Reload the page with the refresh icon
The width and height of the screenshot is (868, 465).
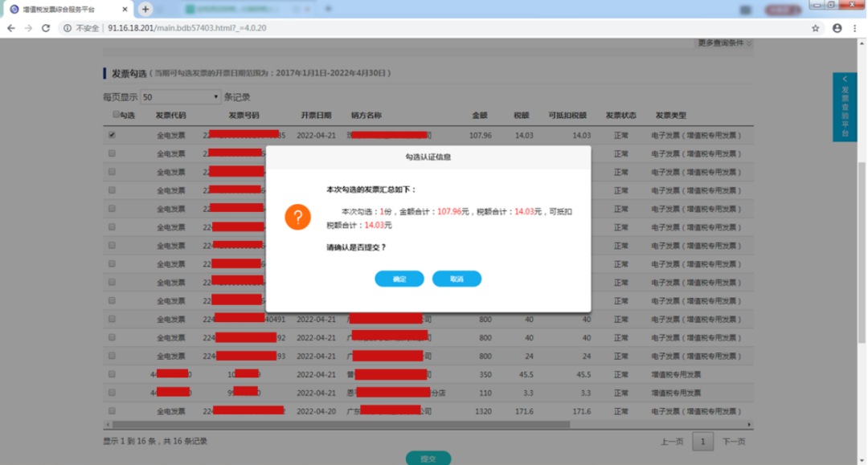(x=46, y=27)
